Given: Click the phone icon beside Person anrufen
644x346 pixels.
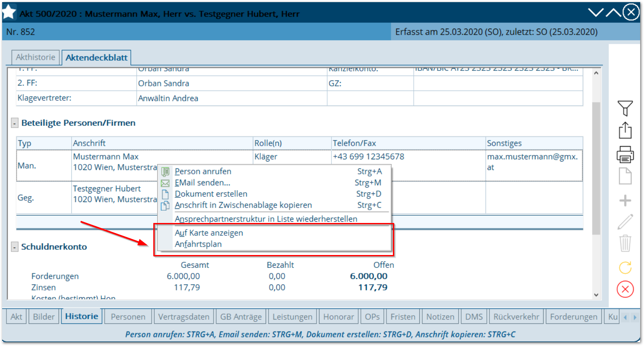Looking at the screenshot, I should click(165, 172).
